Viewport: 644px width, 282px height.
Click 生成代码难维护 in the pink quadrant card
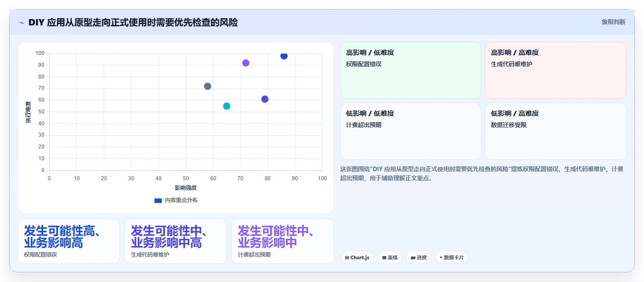coord(512,64)
